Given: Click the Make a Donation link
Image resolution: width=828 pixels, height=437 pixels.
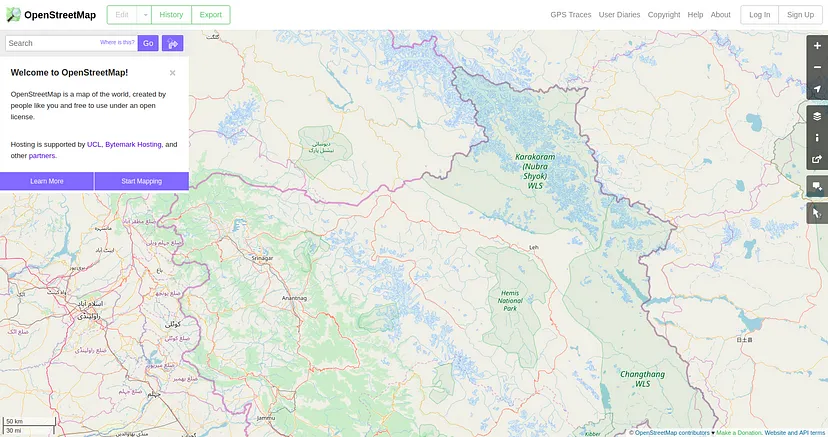Looking at the screenshot, I should (x=738, y=433).
